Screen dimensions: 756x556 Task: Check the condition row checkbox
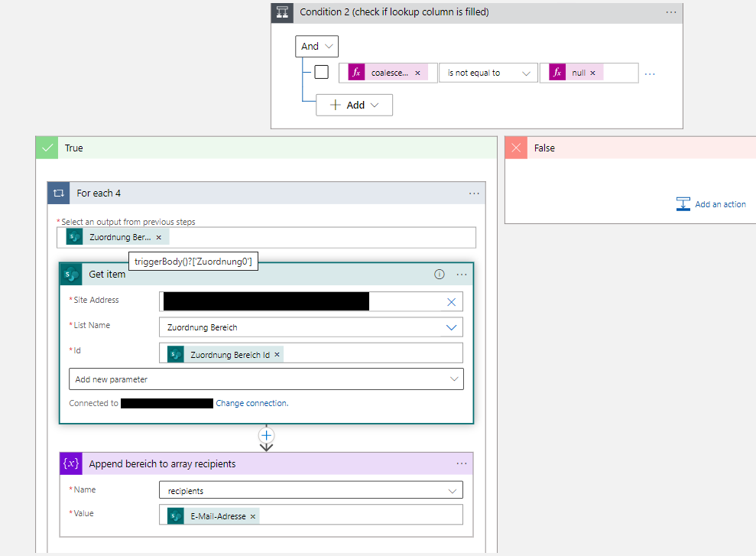coord(321,71)
